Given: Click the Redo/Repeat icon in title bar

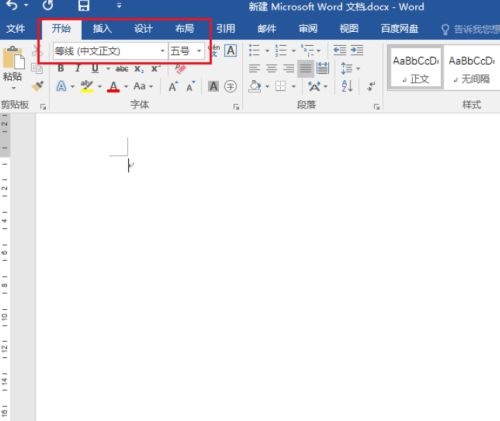Looking at the screenshot, I should click(x=48, y=5).
